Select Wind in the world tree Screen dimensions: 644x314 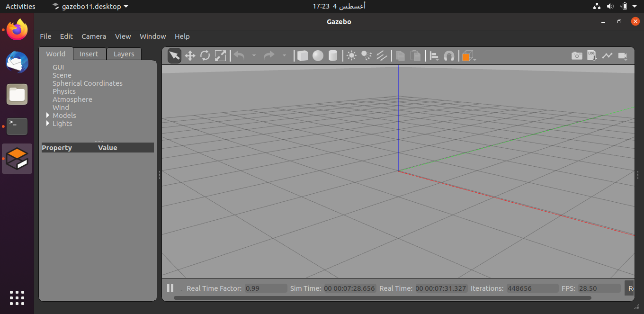pyautogui.click(x=61, y=108)
